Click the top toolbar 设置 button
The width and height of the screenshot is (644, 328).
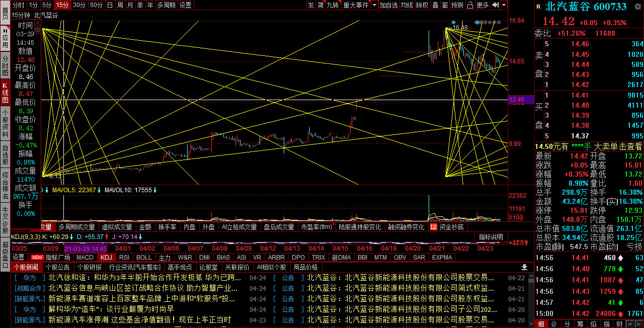coord(186,5)
